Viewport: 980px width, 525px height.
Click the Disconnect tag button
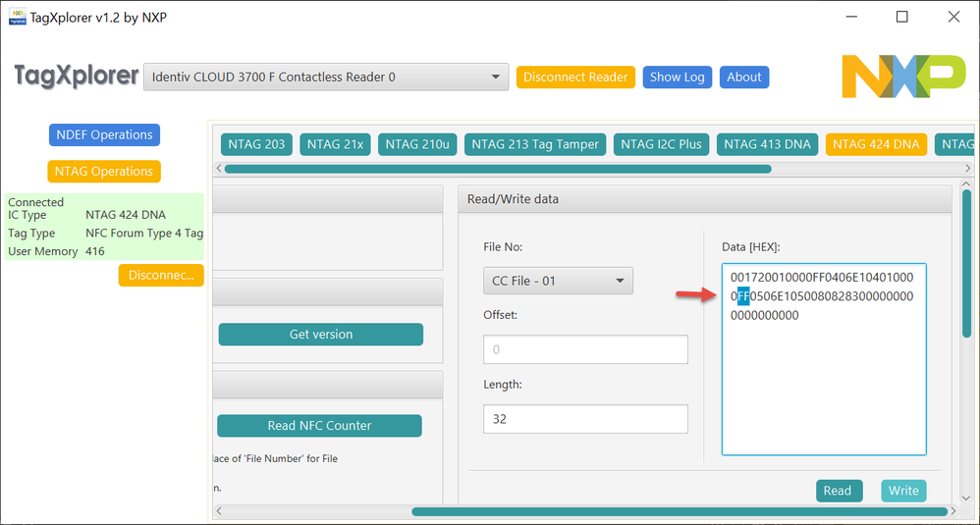(x=161, y=276)
